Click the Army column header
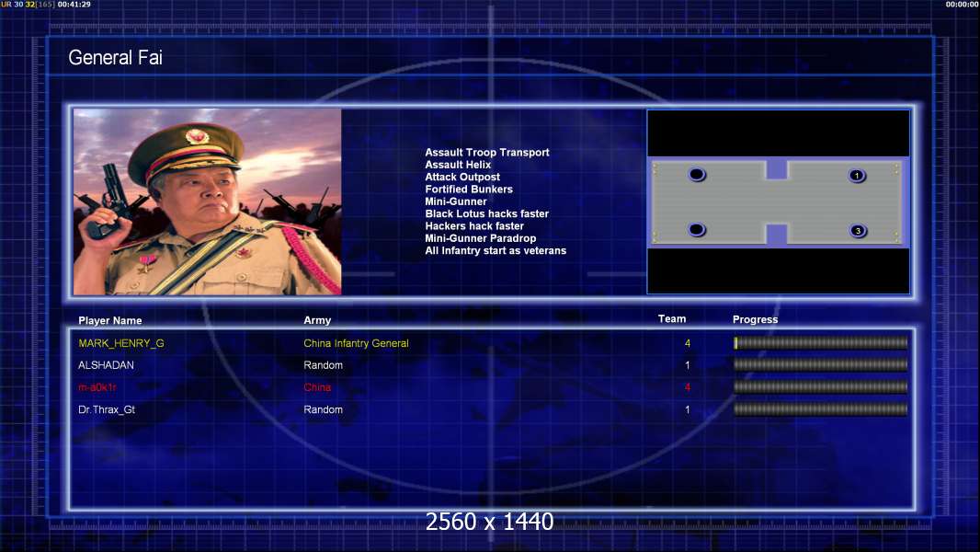The height and width of the screenshot is (552, 980). click(317, 321)
